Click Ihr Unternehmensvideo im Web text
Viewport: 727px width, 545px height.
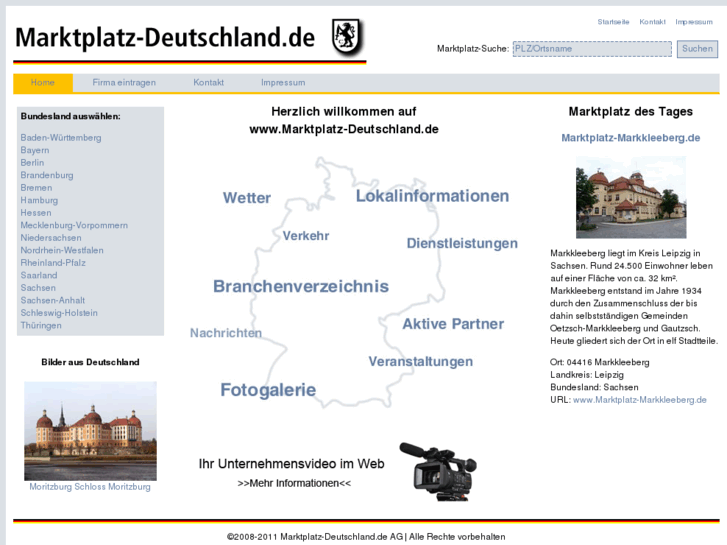click(292, 464)
